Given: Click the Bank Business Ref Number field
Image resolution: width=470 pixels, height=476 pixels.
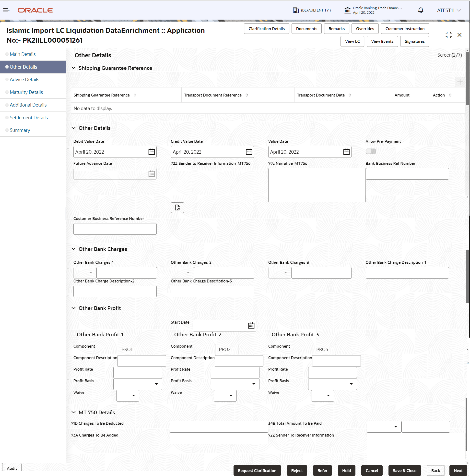Looking at the screenshot, I should (407, 174).
